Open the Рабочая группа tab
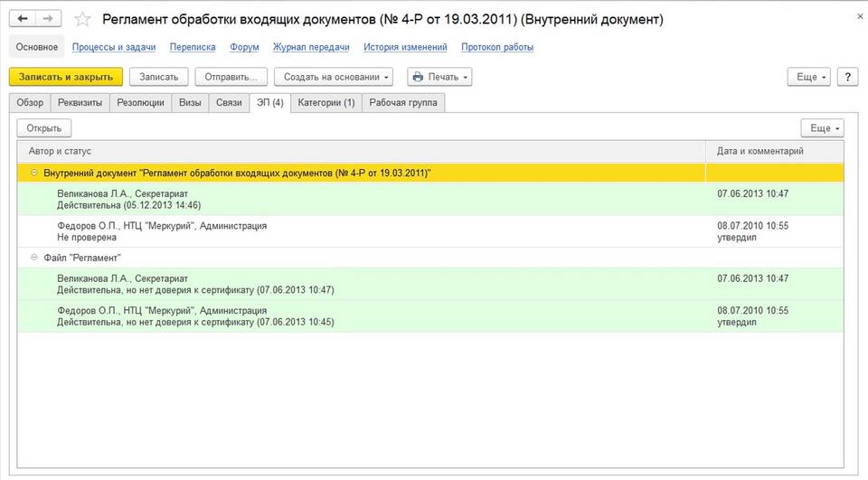This screenshot has width=868, height=480. point(403,102)
